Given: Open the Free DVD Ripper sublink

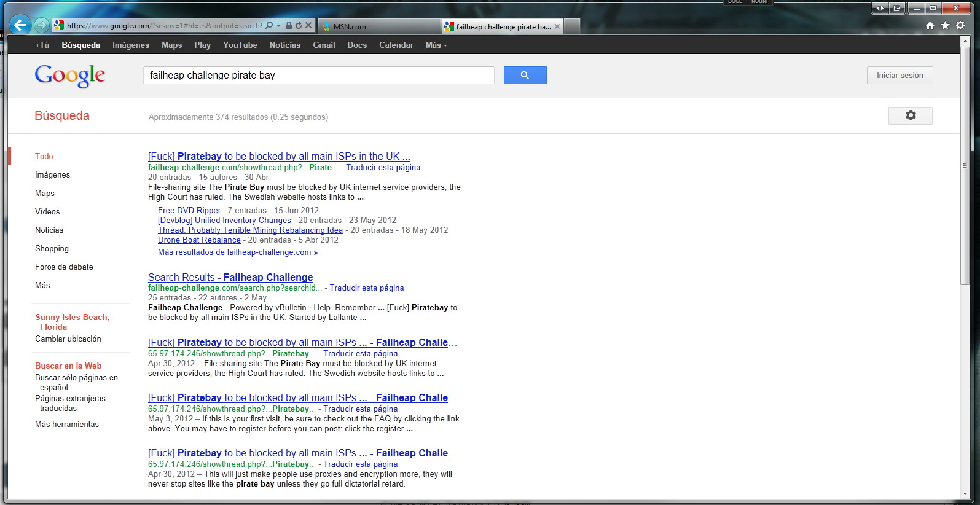Looking at the screenshot, I should (189, 210).
